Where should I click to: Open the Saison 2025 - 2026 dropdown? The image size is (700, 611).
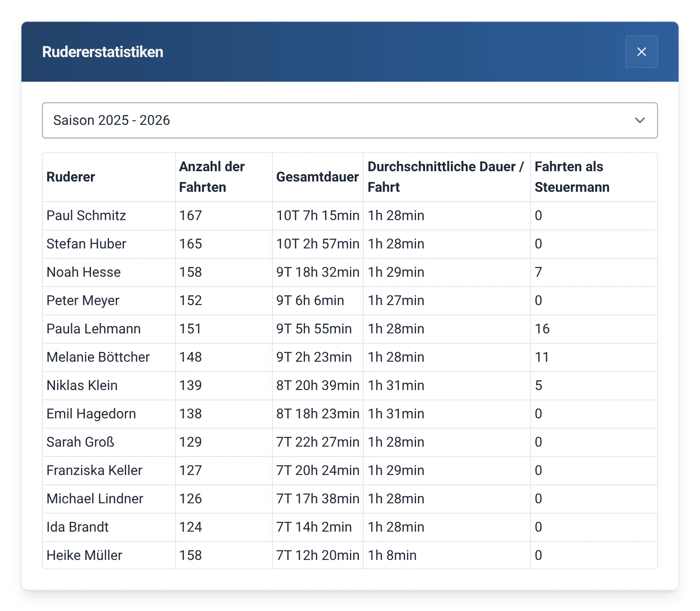coord(350,120)
